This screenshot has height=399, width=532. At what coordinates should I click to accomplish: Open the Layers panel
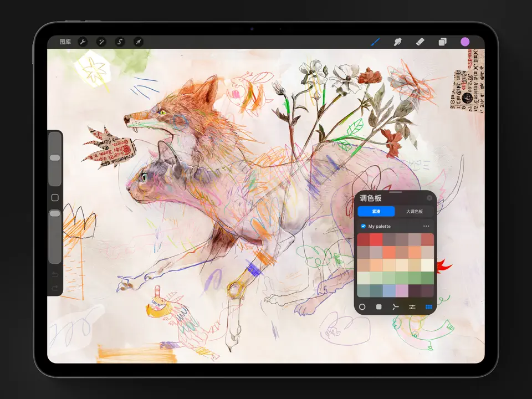tap(442, 42)
